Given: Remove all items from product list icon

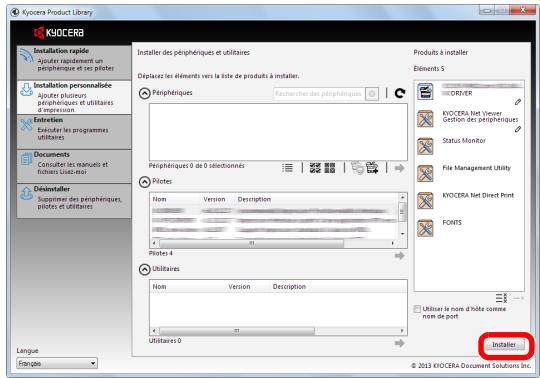Looking at the screenshot, I should pyautogui.click(x=501, y=298).
